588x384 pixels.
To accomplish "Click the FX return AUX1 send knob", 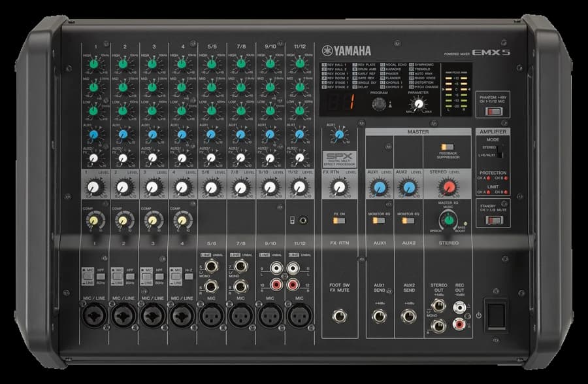I will pos(339,134).
